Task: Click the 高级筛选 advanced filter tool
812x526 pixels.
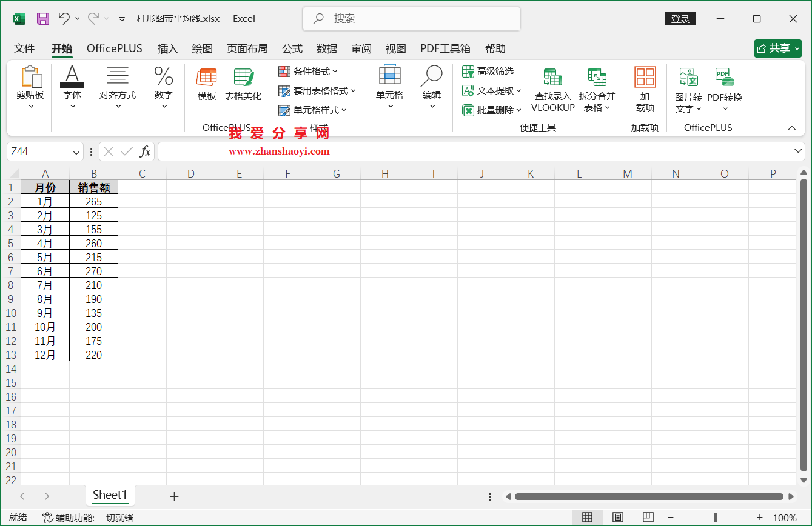Action: click(x=488, y=72)
